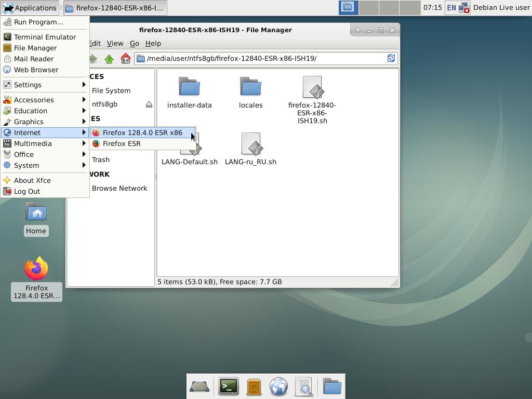Open Run Program dialog
Screen dimensions: 532x399
pos(45,22)
